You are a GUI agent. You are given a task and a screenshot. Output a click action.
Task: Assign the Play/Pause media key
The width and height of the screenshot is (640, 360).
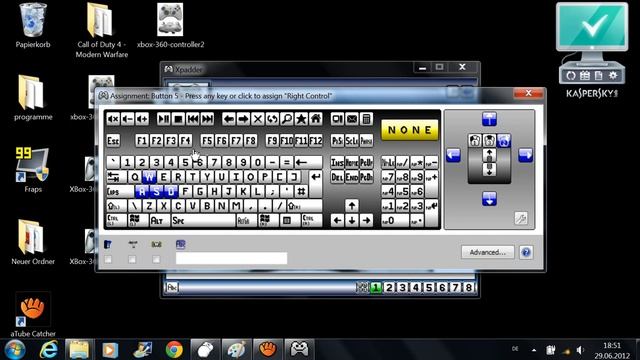164,119
